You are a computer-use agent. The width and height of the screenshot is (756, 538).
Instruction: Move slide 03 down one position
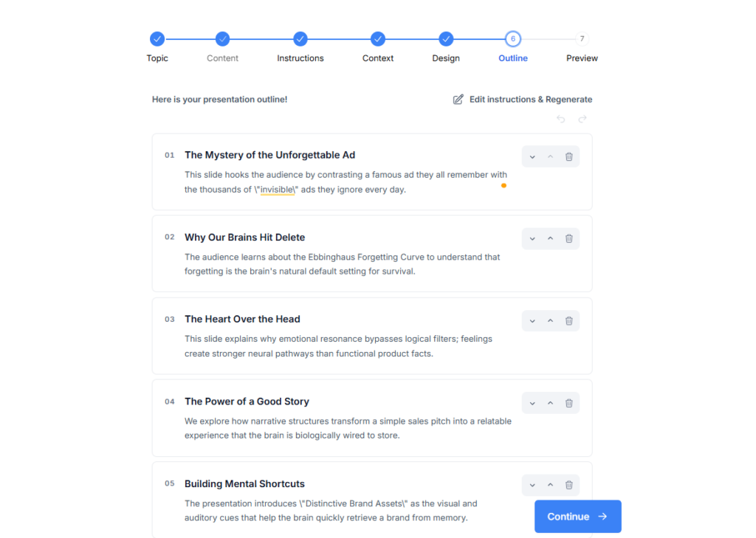[532, 320]
